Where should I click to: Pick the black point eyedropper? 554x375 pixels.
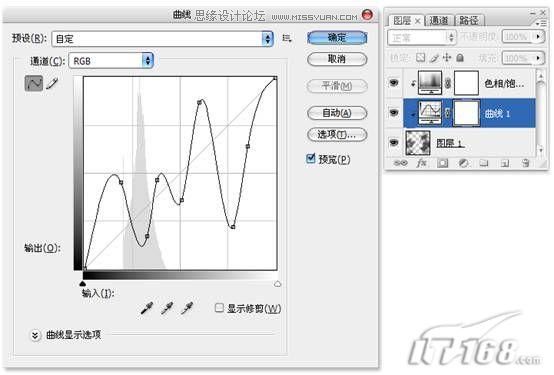147,308
